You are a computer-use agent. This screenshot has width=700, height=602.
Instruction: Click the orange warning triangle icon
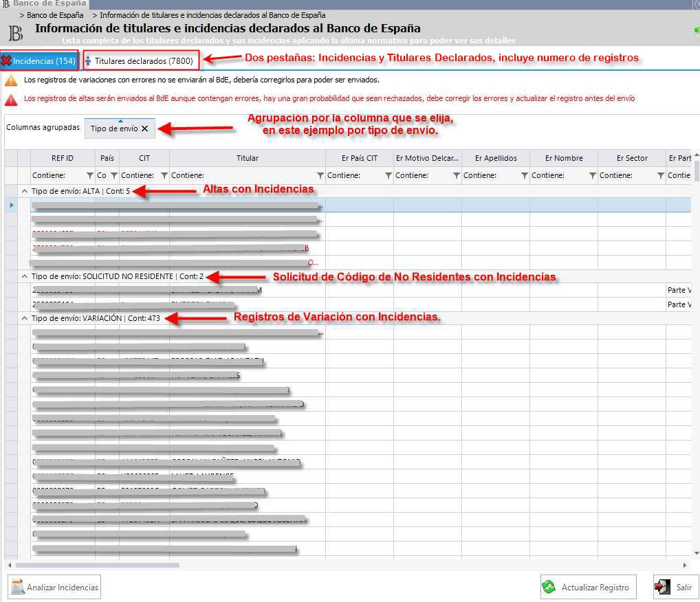click(x=11, y=80)
